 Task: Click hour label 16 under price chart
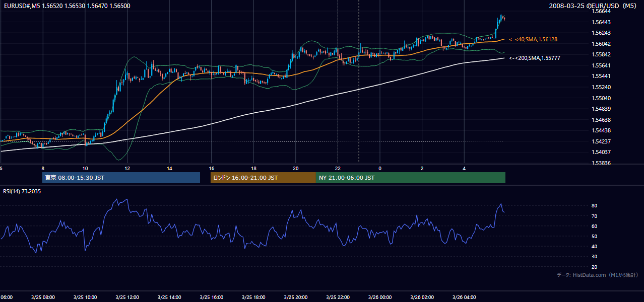(212, 168)
